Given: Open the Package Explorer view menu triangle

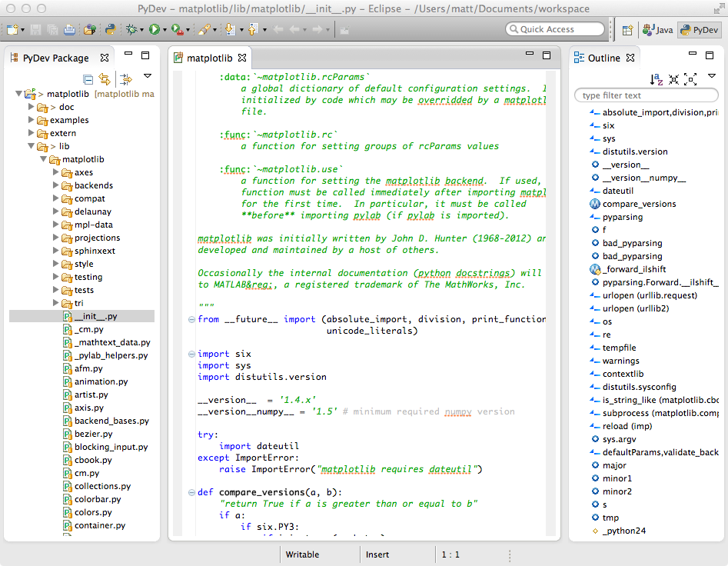Looking at the screenshot, I should [x=148, y=75].
